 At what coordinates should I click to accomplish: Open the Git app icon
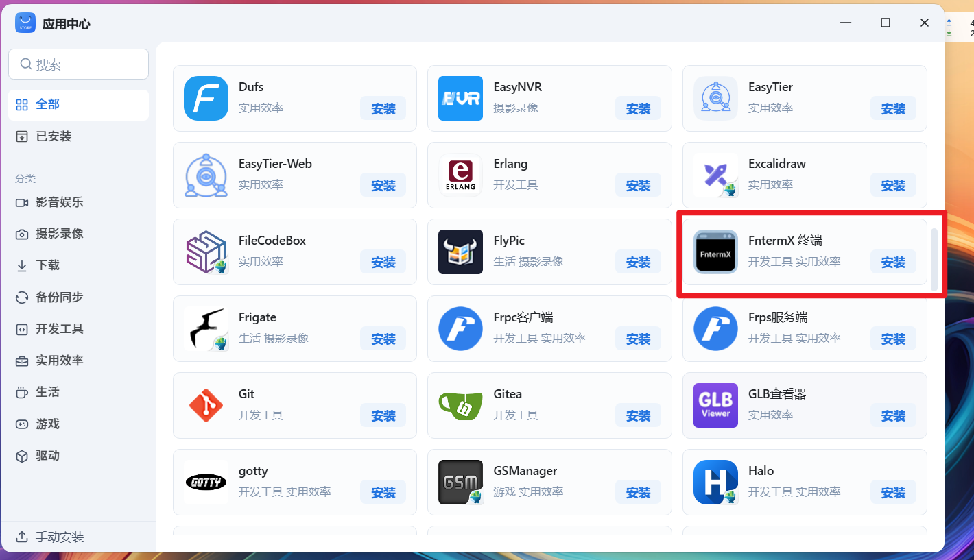coord(206,405)
